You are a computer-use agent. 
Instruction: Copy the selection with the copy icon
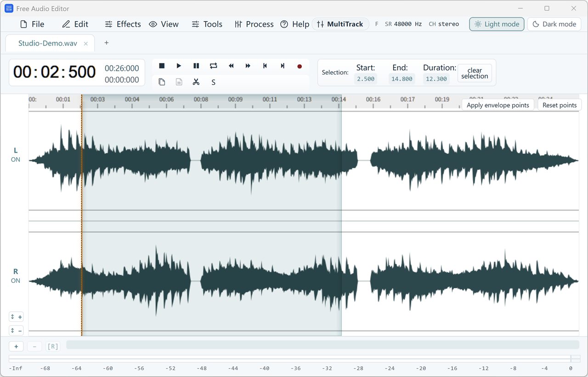point(162,82)
